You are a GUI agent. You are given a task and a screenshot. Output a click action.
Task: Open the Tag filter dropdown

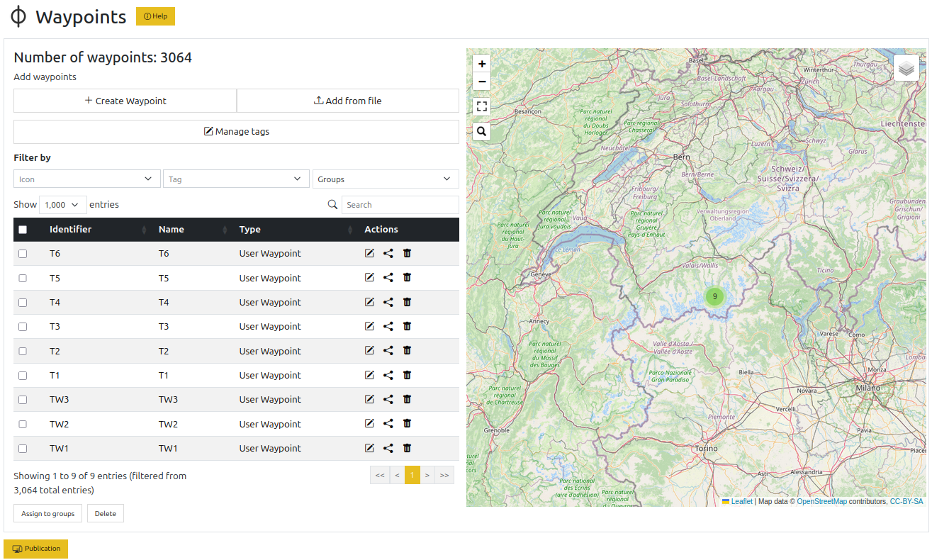(x=236, y=179)
